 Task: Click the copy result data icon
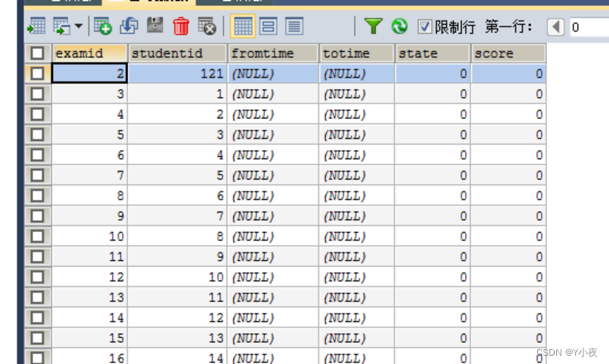point(62,26)
